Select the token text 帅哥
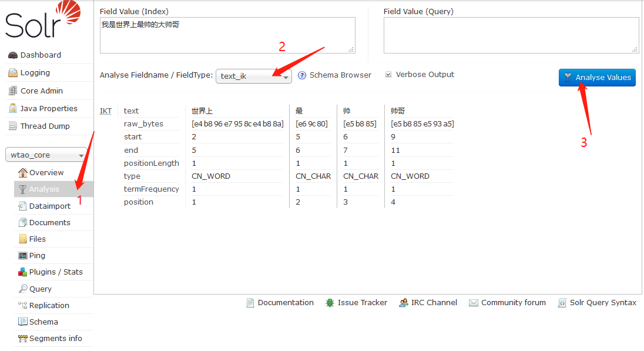 click(398, 111)
